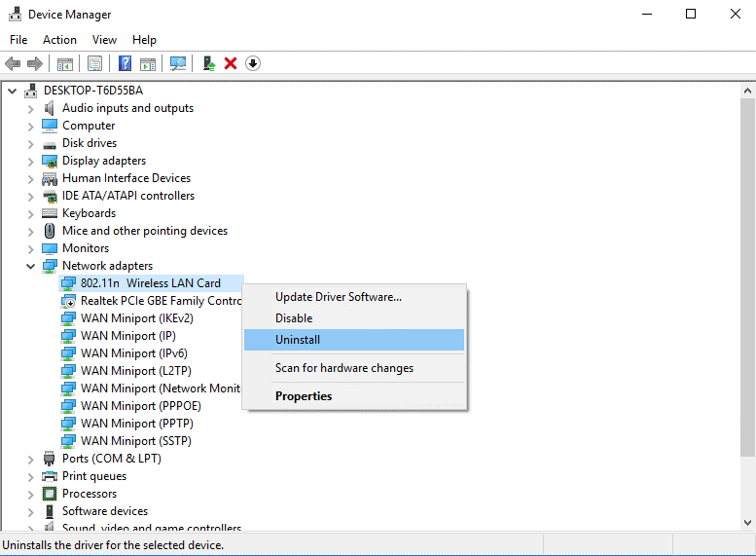Select the Processors tree item
The width and height of the screenshot is (756, 556).
90,494
